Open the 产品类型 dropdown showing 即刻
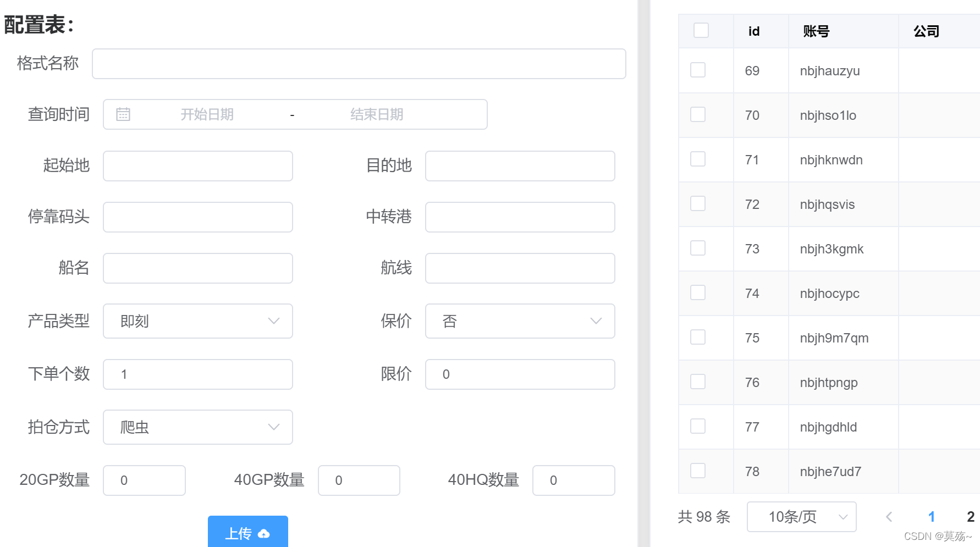Viewport: 980px width, 547px height. pyautogui.click(x=198, y=321)
